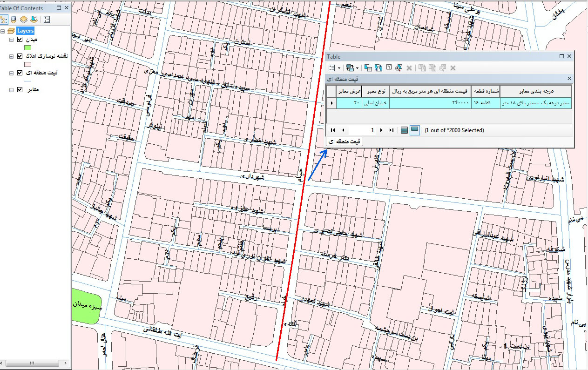Collapse the Layers group tree node
This screenshot has width=588, height=370.
(3, 31)
